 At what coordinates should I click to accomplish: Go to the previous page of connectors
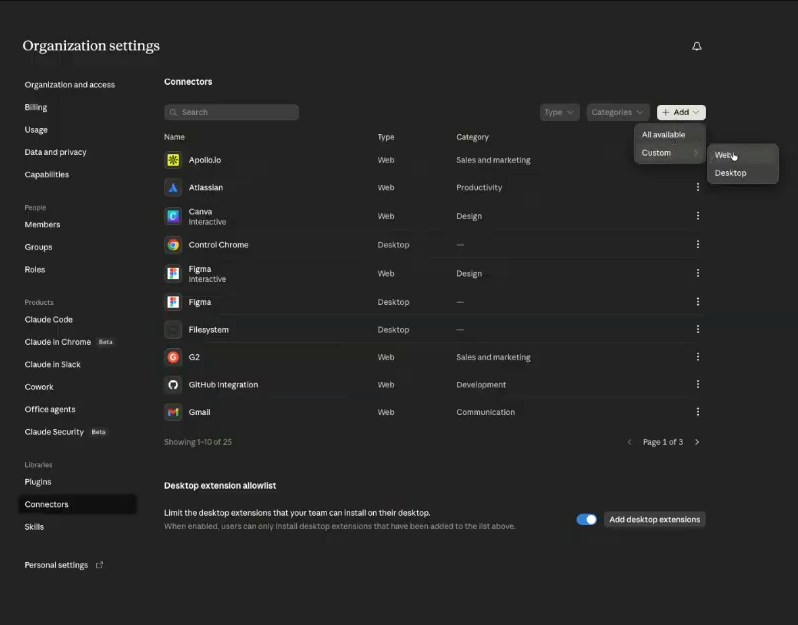[x=630, y=442]
